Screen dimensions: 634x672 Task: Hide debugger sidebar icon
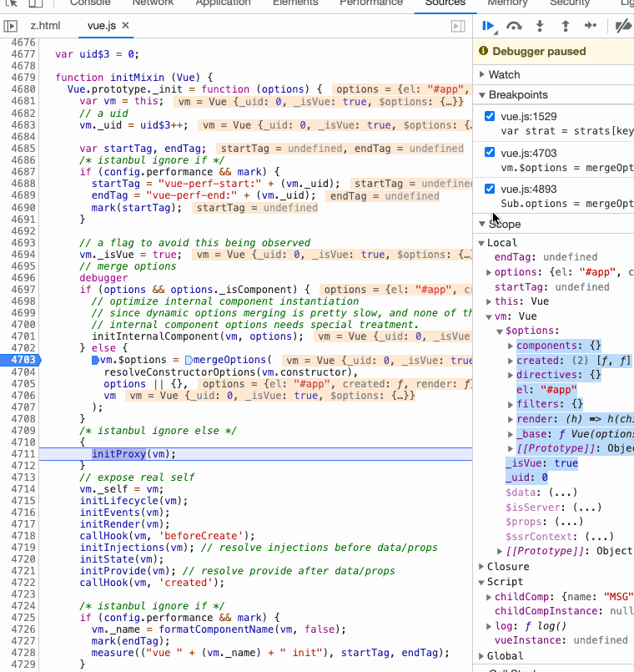[x=458, y=26]
